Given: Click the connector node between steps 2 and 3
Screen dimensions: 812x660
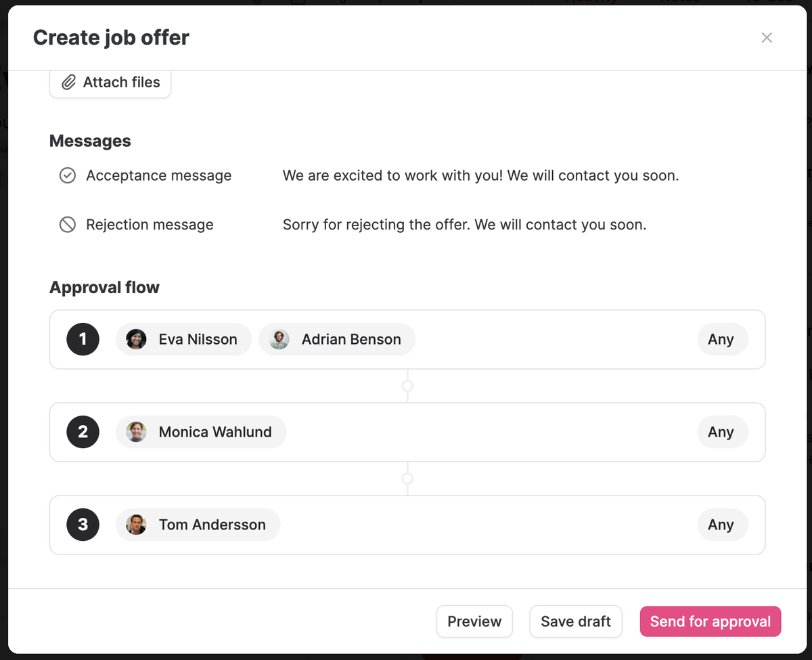Looking at the screenshot, I should (x=407, y=479).
